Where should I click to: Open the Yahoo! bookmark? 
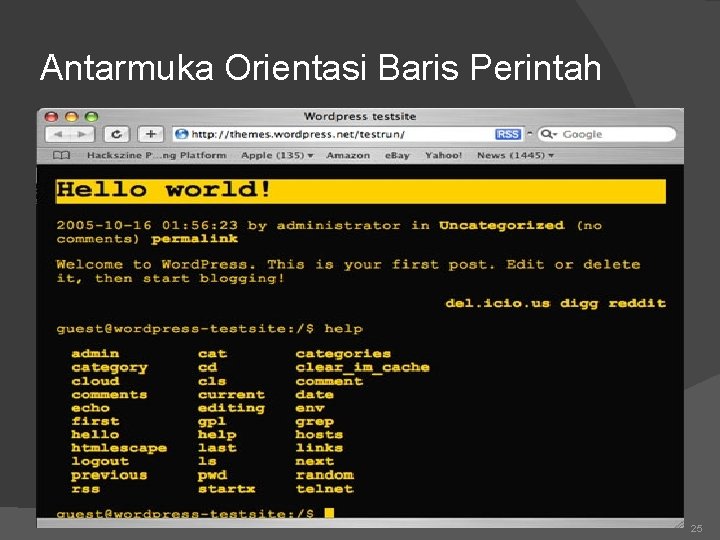pyautogui.click(x=443, y=155)
